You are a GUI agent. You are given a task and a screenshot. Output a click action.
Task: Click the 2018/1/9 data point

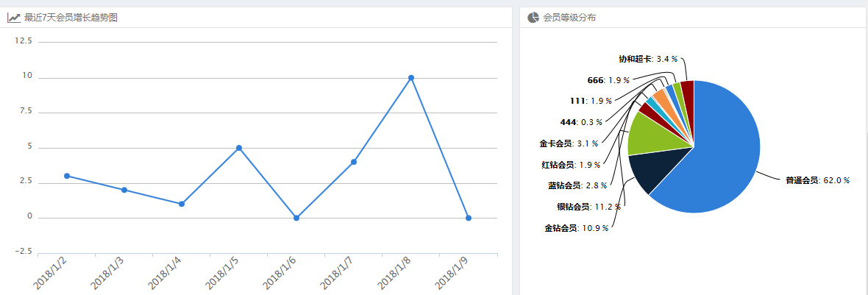[x=469, y=218]
